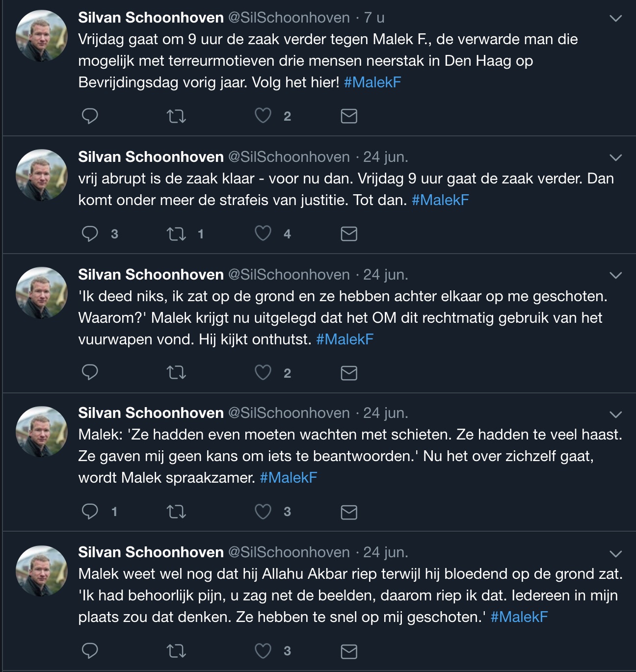The width and height of the screenshot is (636, 672).
Task: Like the 'vrij abrupt' tweet with 4 likes
Action: coord(263,233)
